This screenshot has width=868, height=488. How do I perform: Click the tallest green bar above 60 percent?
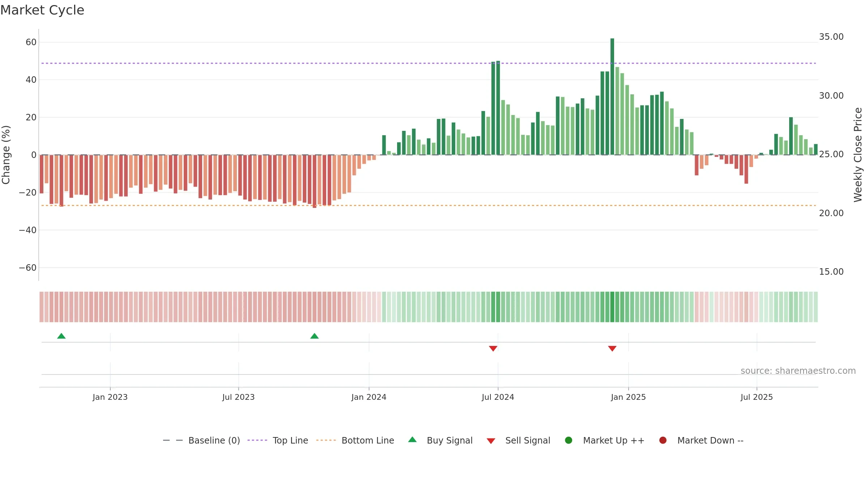coord(612,97)
